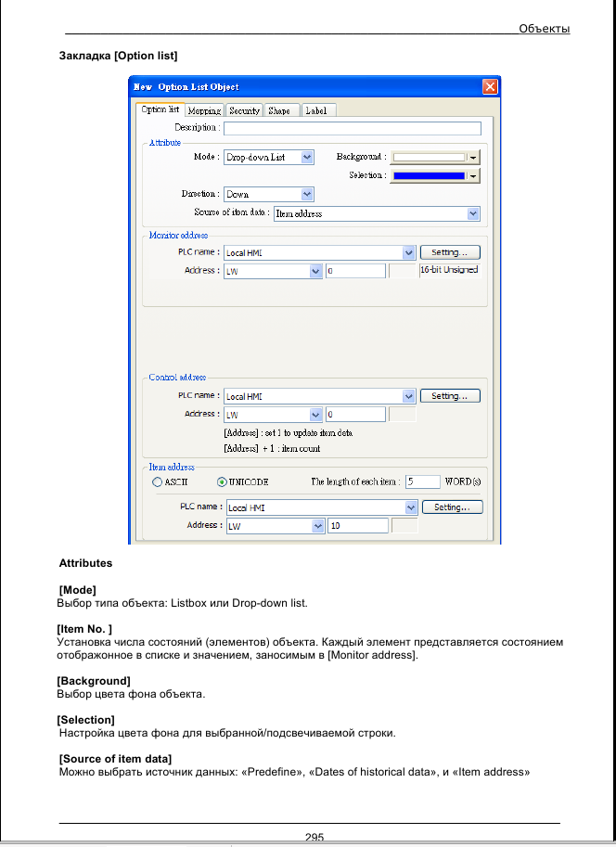Click the [Source of item data] heading
616x847 pixels.
tap(115, 759)
